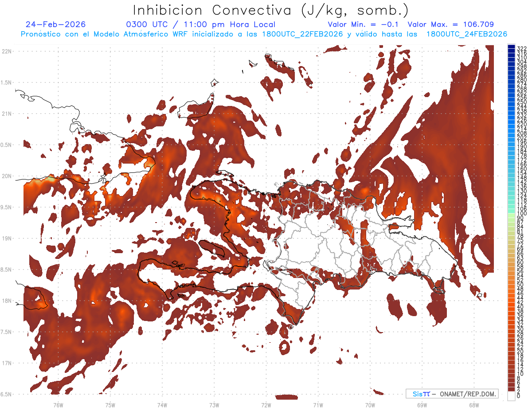This screenshot has width=532, height=411.
Task: Click the '18N' latitude label
Action: (6, 301)
